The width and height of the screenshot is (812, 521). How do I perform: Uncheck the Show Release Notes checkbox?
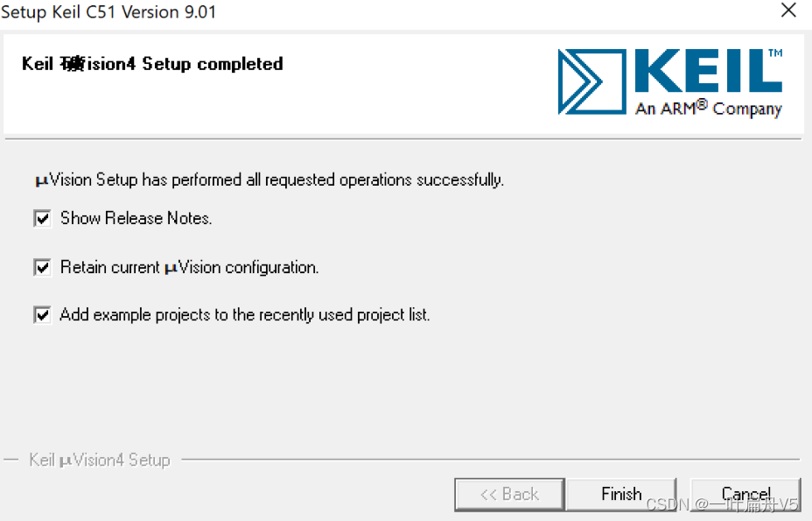(x=43, y=218)
